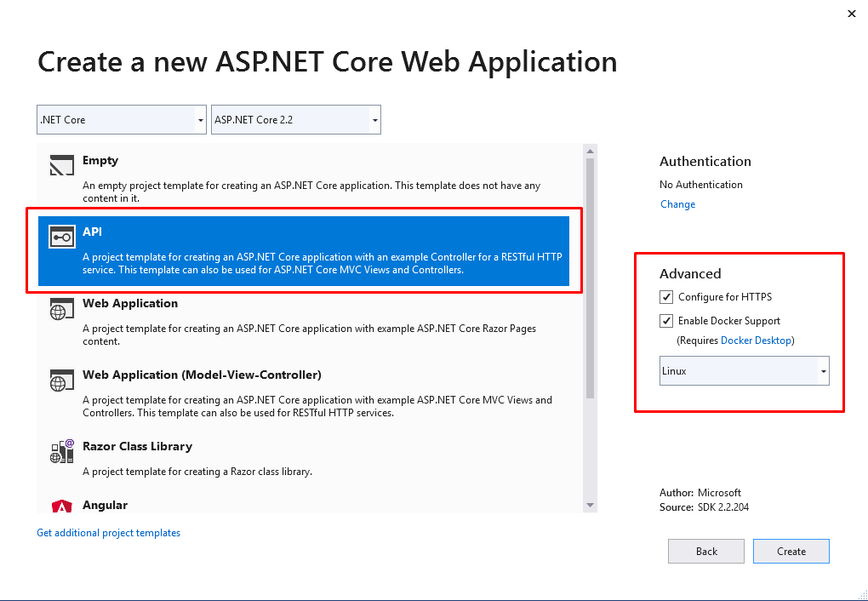Click the scroll down arrow of template list
The height and width of the screenshot is (601, 868).
(591, 505)
